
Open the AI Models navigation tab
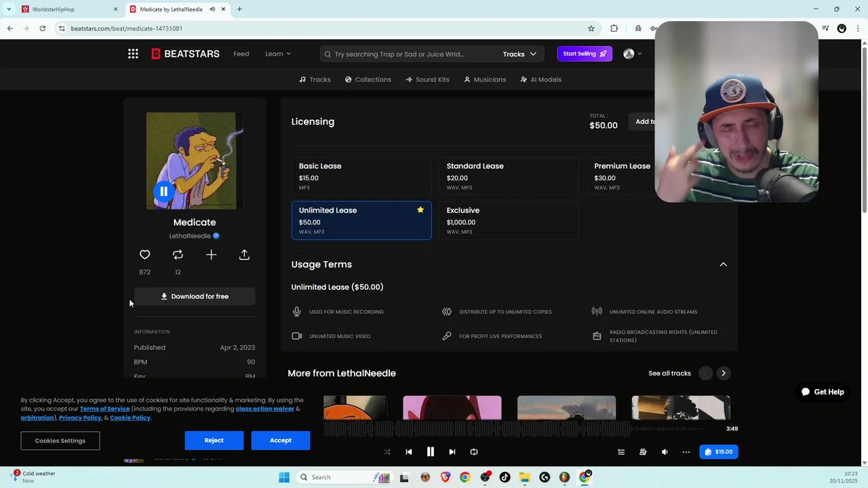click(540, 80)
